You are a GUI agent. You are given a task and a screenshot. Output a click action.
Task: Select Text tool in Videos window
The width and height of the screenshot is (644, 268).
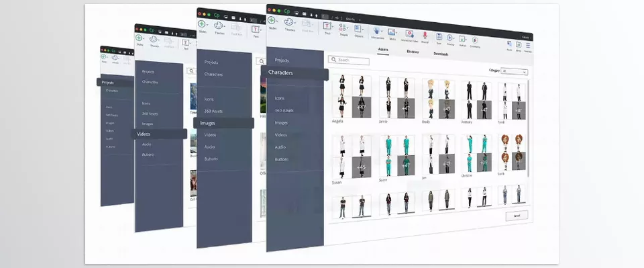186,42
